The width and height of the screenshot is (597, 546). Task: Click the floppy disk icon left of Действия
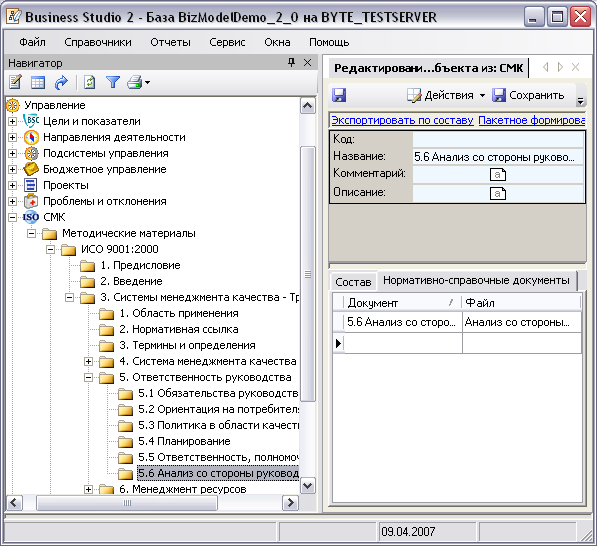[x=339, y=95]
